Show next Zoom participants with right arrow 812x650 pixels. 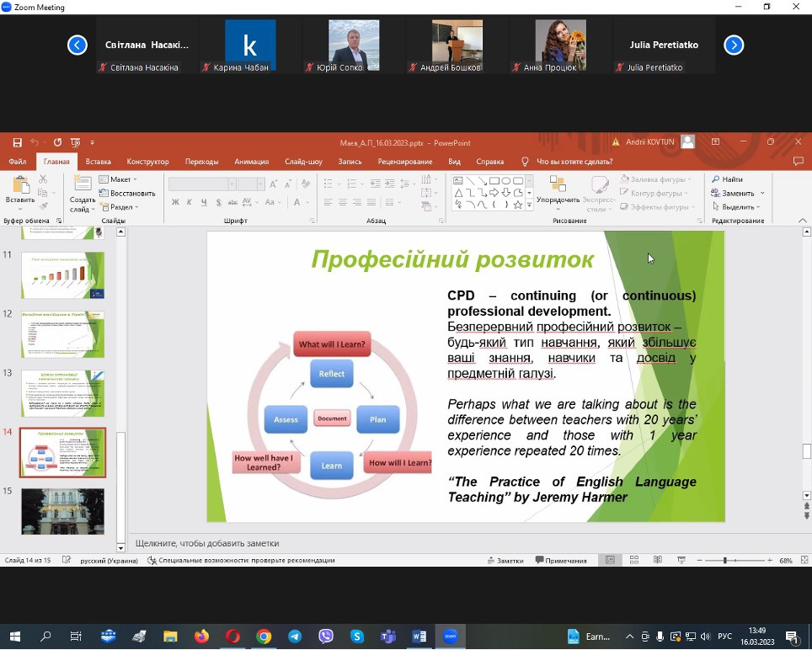(x=734, y=45)
